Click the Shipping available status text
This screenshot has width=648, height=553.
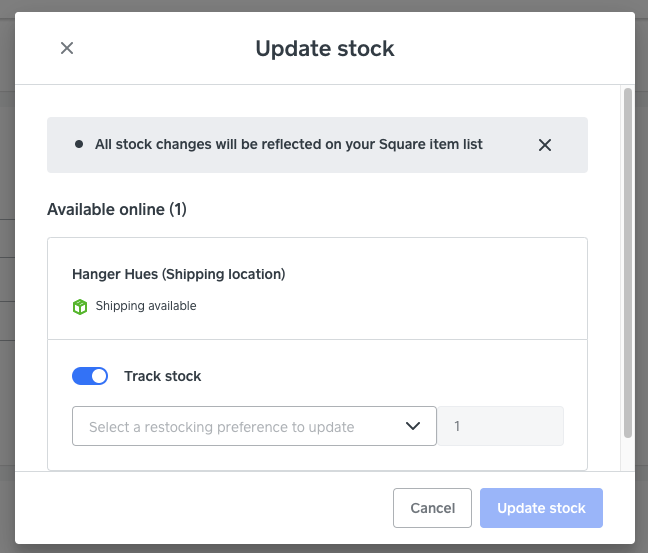pos(146,306)
